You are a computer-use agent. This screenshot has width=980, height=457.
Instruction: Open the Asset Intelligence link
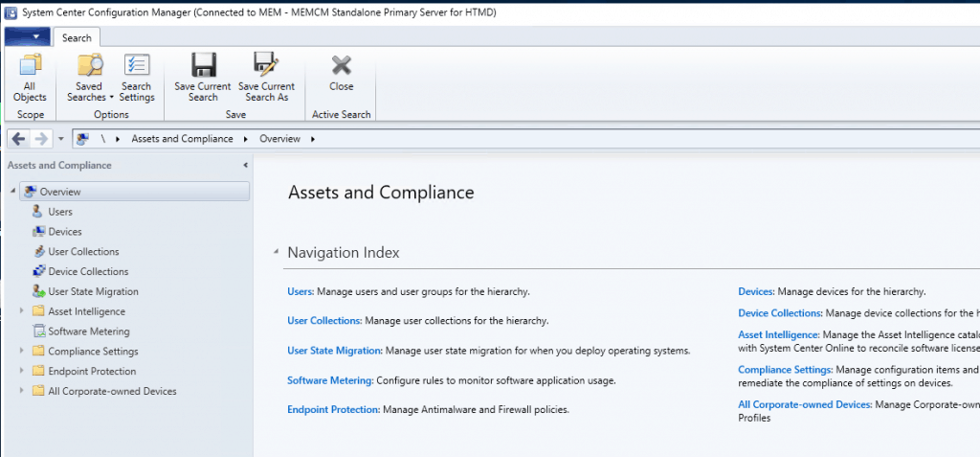(779, 335)
